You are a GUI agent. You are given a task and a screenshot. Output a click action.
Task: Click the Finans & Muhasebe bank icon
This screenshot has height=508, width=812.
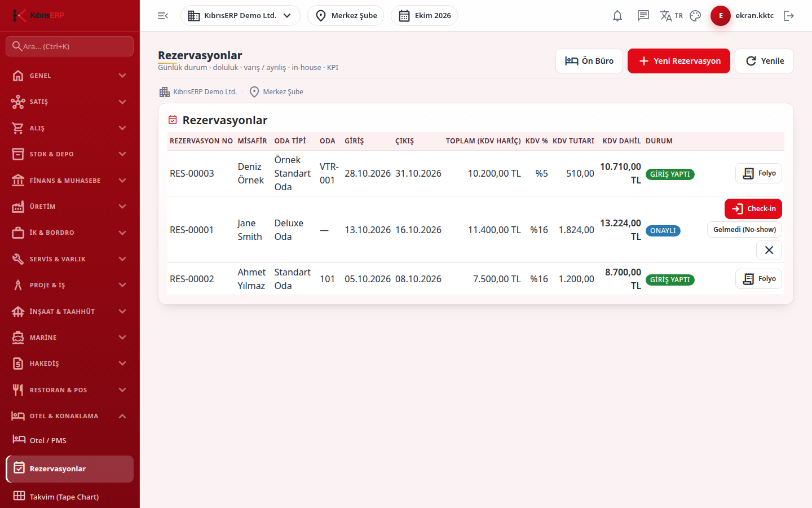click(x=18, y=181)
